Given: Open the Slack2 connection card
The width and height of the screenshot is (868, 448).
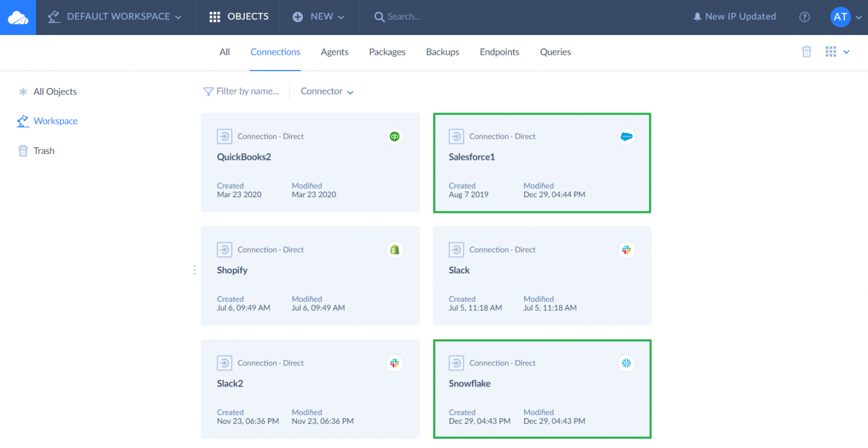Looking at the screenshot, I should pyautogui.click(x=310, y=389).
